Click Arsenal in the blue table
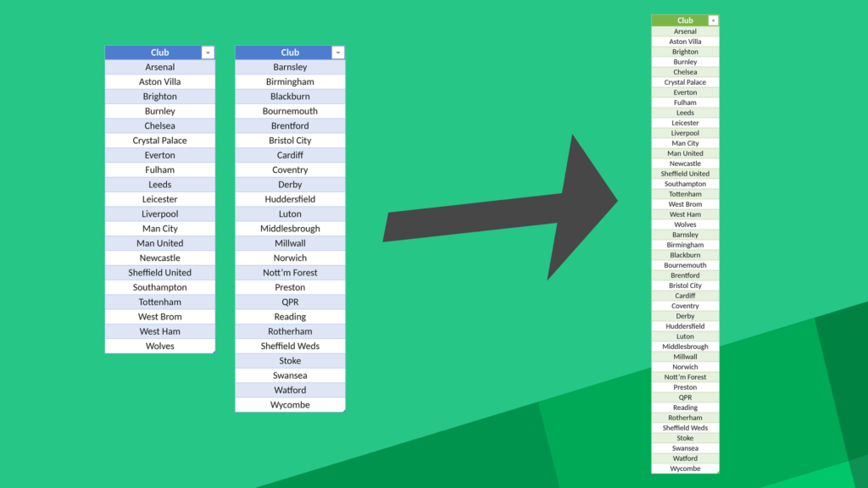The height and width of the screenshot is (488, 868). (160, 67)
